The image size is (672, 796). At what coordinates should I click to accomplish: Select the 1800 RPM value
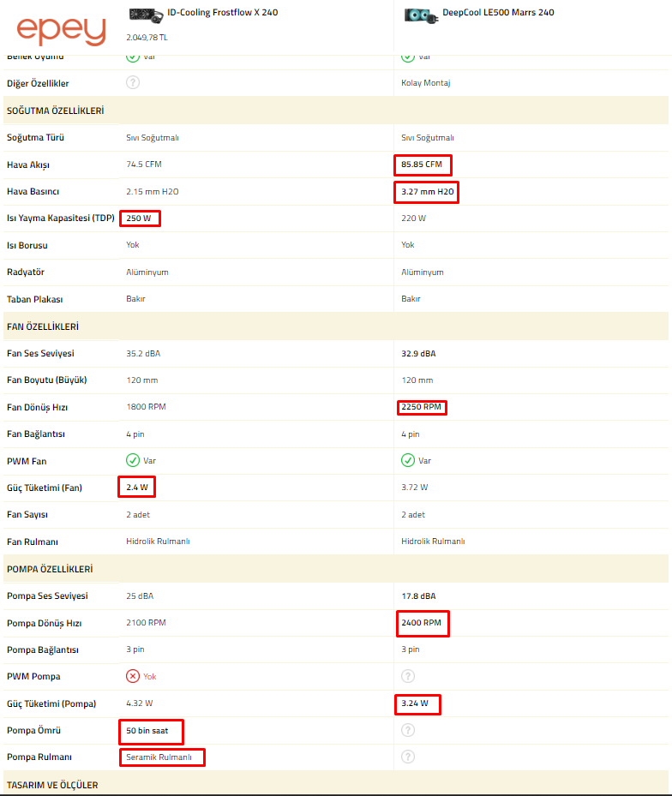point(146,407)
